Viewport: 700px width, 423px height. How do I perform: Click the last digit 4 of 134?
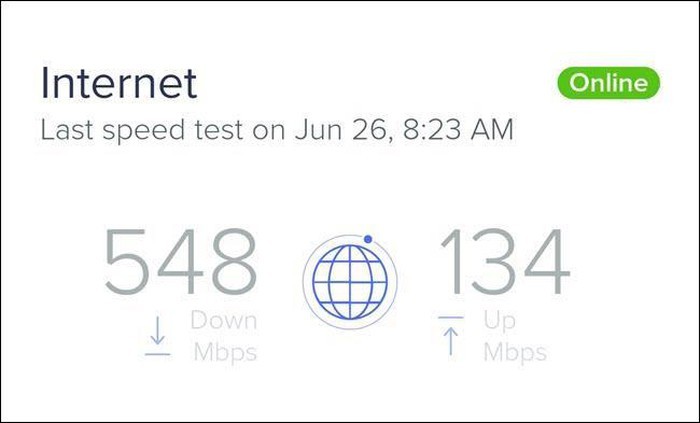(x=547, y=264)
